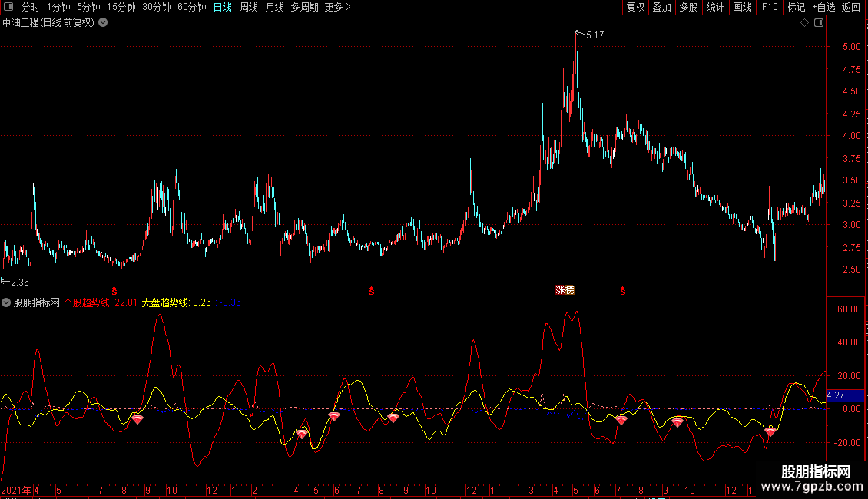Switch to 周线 weekly chart
Viewport: 868px width, 499px height.
point(249,7)
